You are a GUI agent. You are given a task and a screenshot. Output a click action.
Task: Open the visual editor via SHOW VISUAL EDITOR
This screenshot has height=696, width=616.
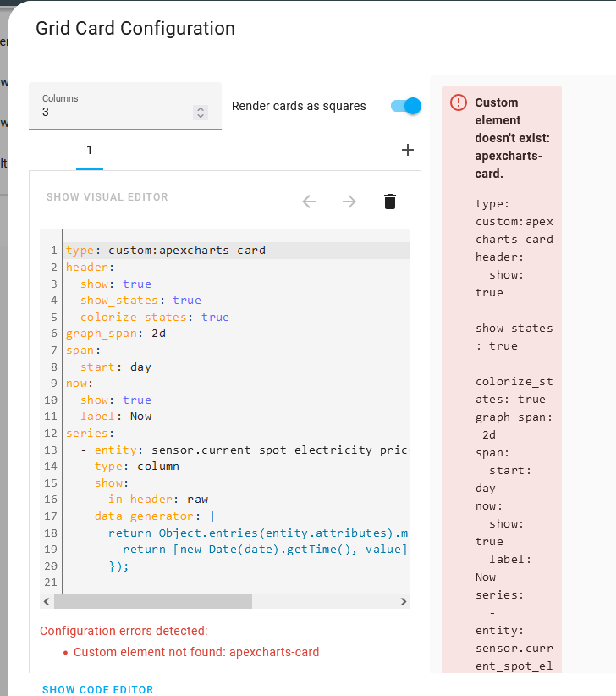107,196
